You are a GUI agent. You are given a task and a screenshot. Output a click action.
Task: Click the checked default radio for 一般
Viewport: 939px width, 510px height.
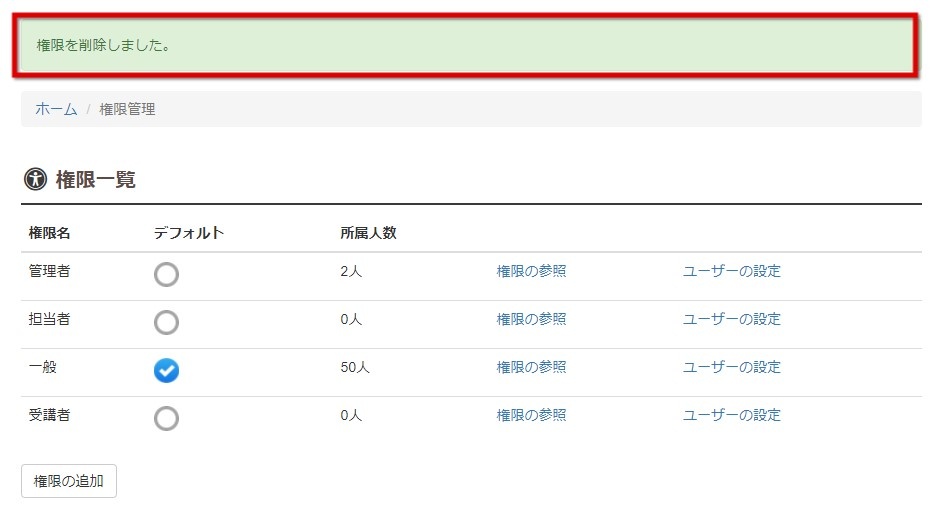coord(166,370)
